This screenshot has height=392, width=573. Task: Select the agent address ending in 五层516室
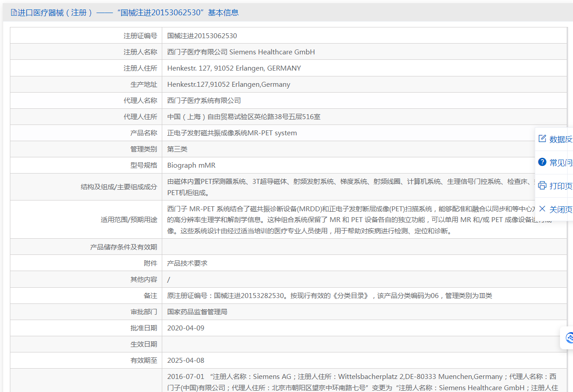(x=244, y=116)
